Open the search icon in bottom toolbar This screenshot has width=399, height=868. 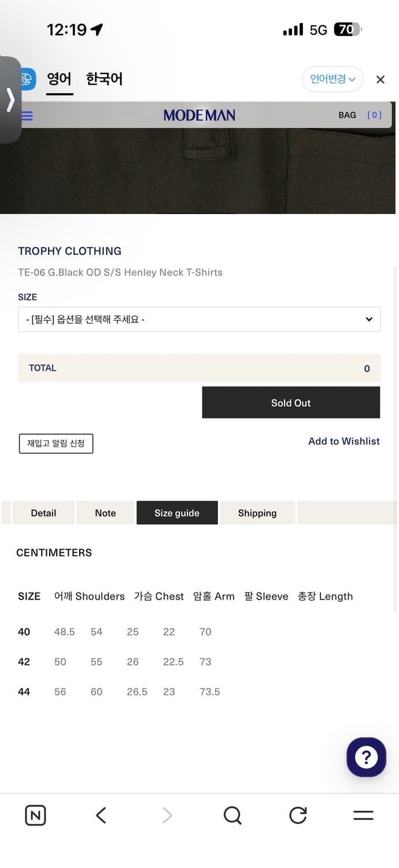pos(232,815)
